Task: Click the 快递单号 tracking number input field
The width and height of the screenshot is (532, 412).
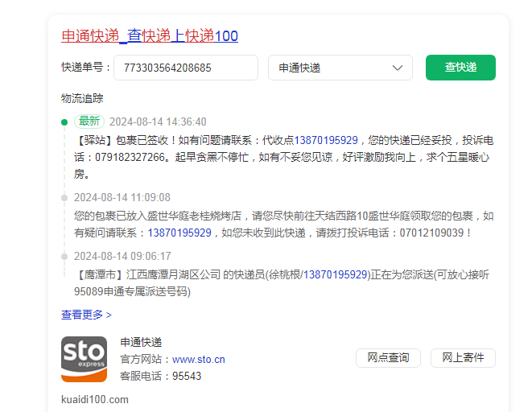Action: (186, 68)
